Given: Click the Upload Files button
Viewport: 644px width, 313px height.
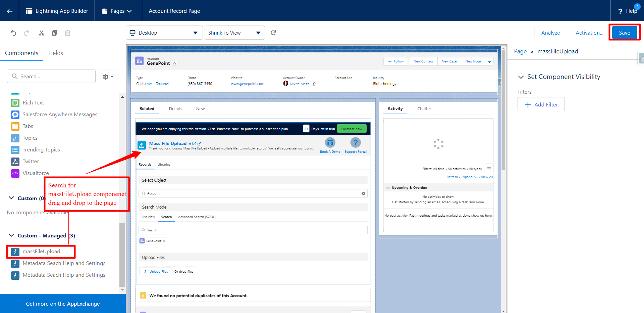Looking at the screenshot, I should click(156, 271).
